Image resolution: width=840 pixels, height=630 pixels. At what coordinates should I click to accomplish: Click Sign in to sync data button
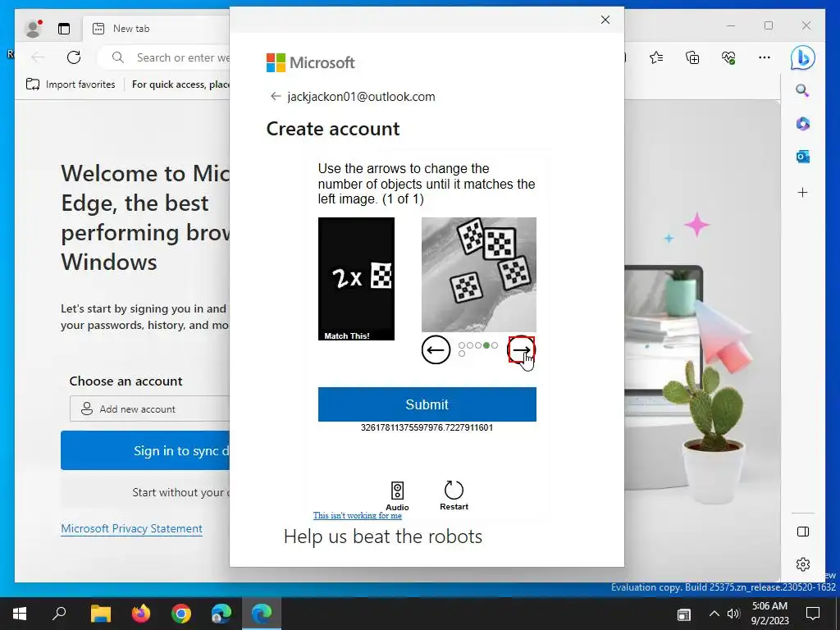click(x=146, y=450)
